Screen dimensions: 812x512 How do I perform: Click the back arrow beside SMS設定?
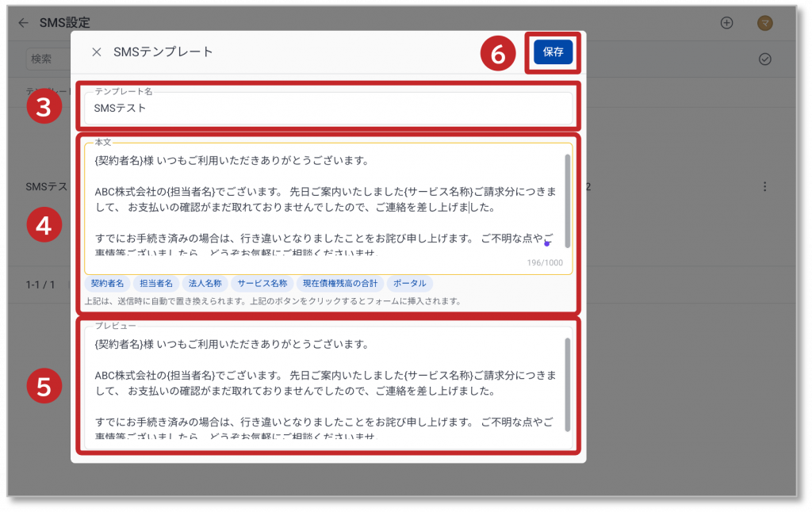pyautogui.click(x=24, y=23)
